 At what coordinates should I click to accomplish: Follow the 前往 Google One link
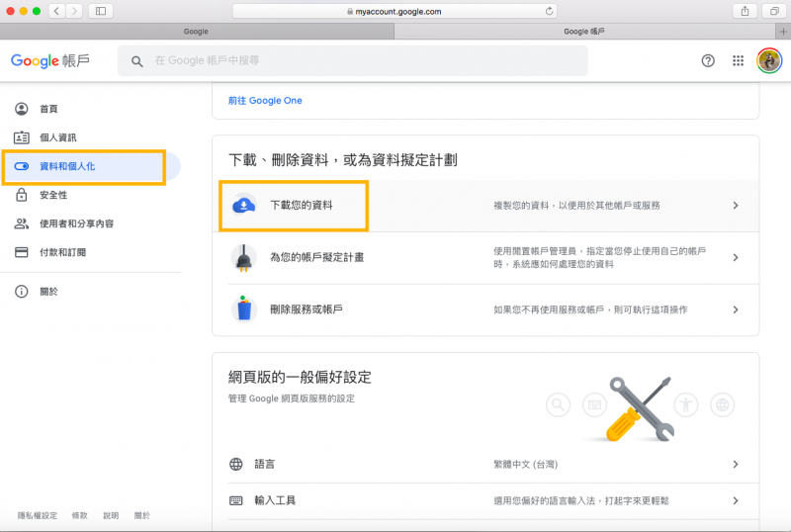click(x=265, y=101)
